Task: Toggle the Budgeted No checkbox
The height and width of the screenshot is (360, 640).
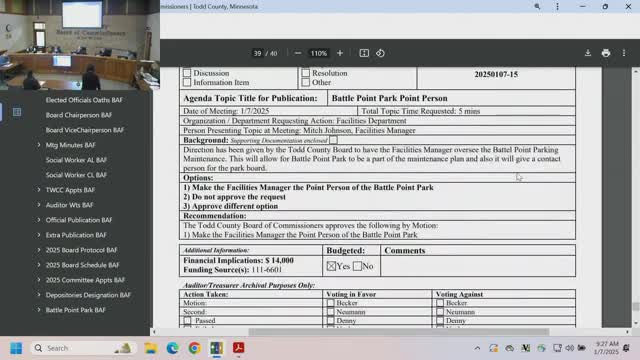Action: 357,266
